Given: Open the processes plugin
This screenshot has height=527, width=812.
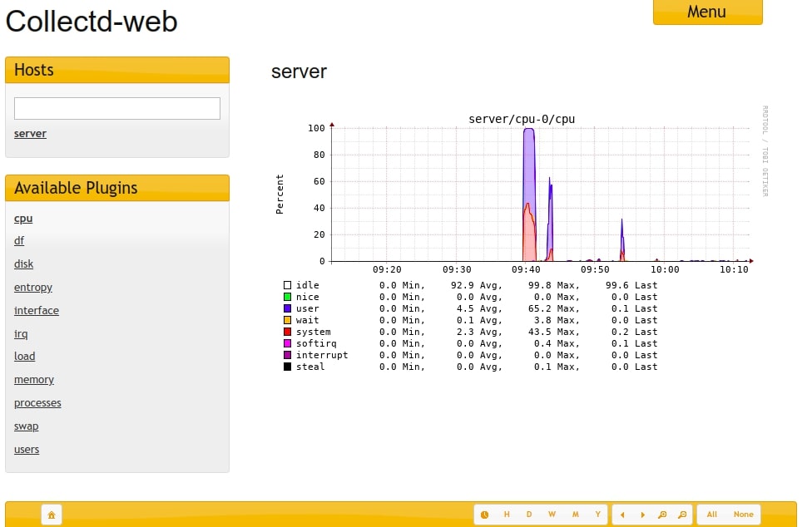Looking at the screenshot, I should 37,403.
